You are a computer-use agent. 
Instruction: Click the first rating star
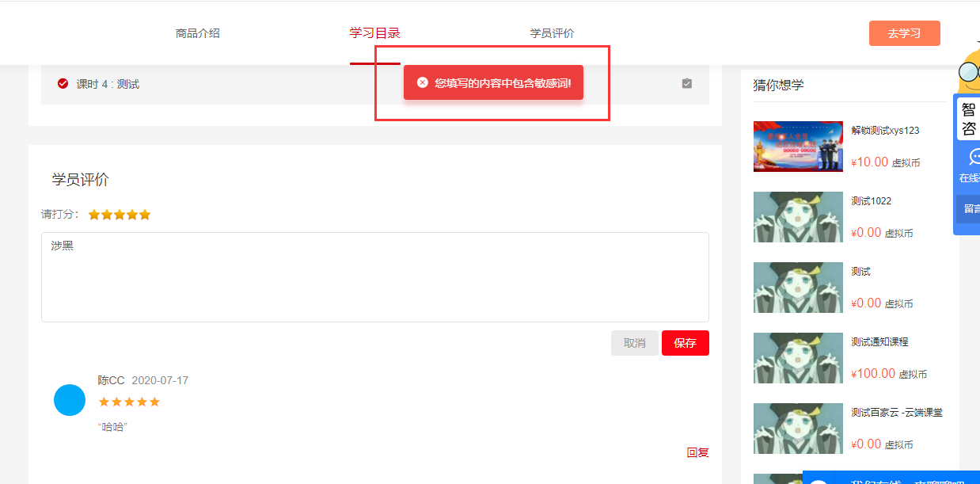point(94,215)
